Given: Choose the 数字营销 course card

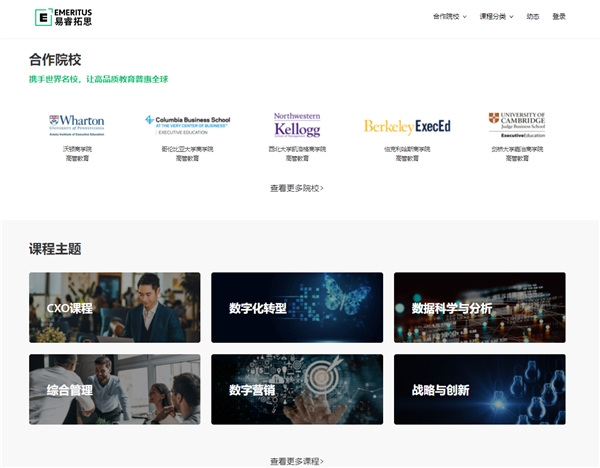Looking at the screenshot, I should coord(297,389).
